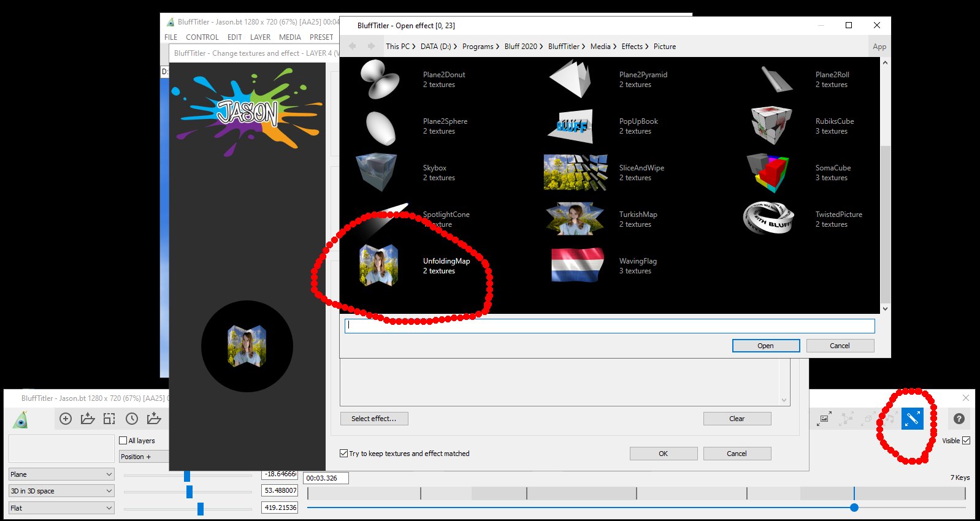980x521 pixels.
Task: Expand the Programs breadcrumb chevron
Action: click(497, 47)
